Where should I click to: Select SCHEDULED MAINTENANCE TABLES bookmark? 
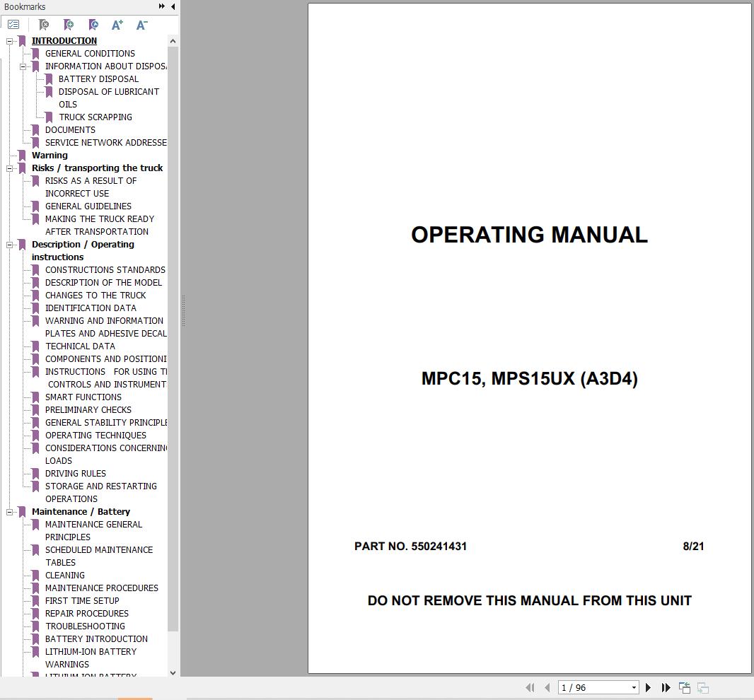[x=99, y=556]
